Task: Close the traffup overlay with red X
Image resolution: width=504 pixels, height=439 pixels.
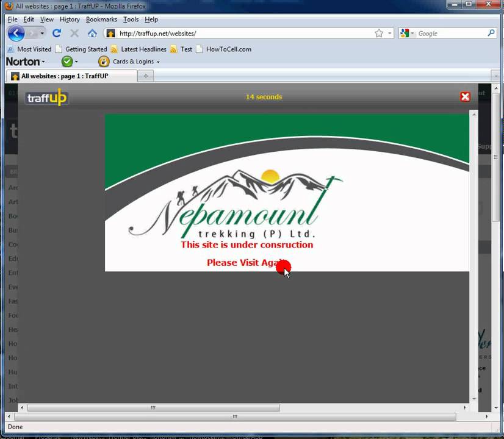Action: click(465, 96)
